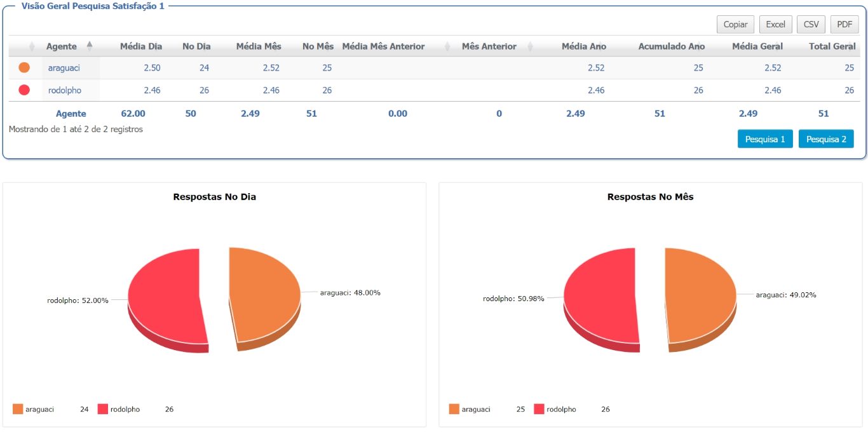The height and width of the screenshot is (432, 868).
Task: Export table to Excel
Action: click(x=775, y=24)
